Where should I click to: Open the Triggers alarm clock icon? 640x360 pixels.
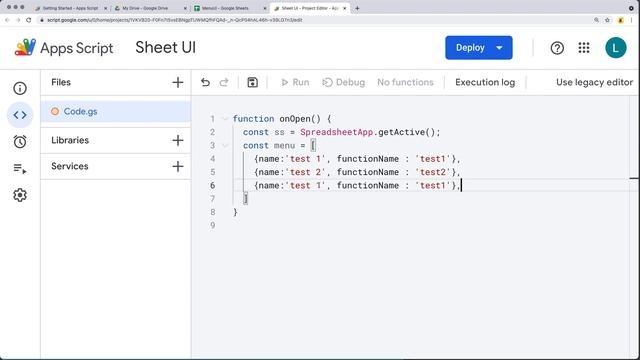coord(20,142)
